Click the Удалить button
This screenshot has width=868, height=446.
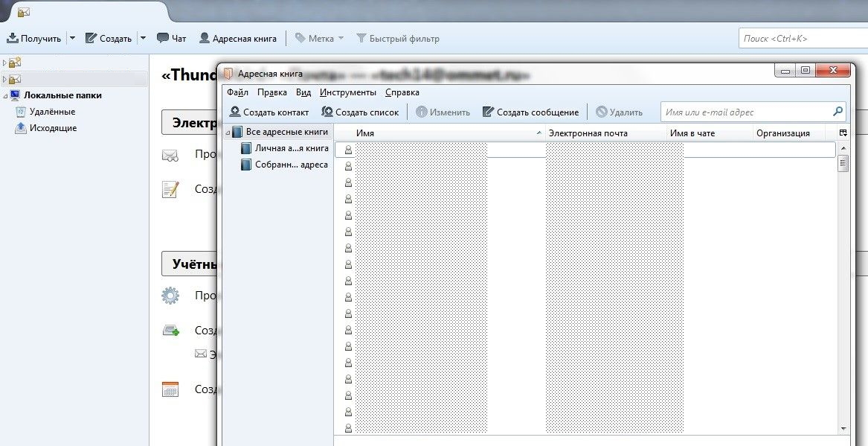pos(619,112)
